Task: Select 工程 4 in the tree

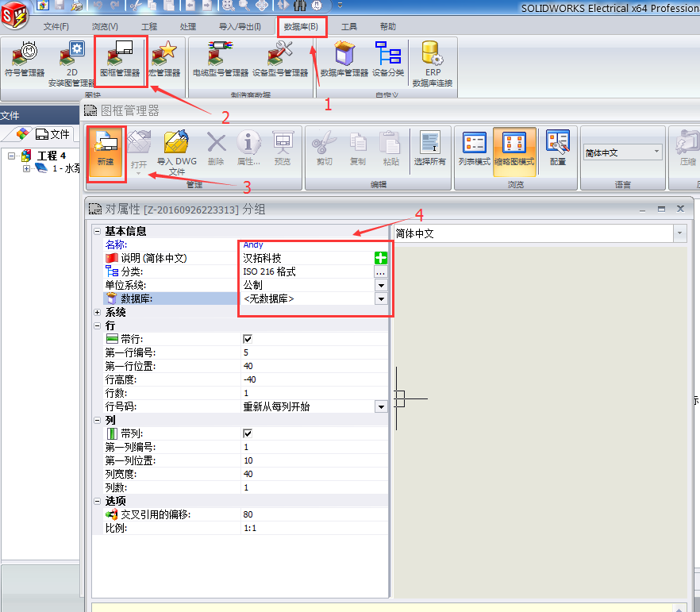Action: 52,156
